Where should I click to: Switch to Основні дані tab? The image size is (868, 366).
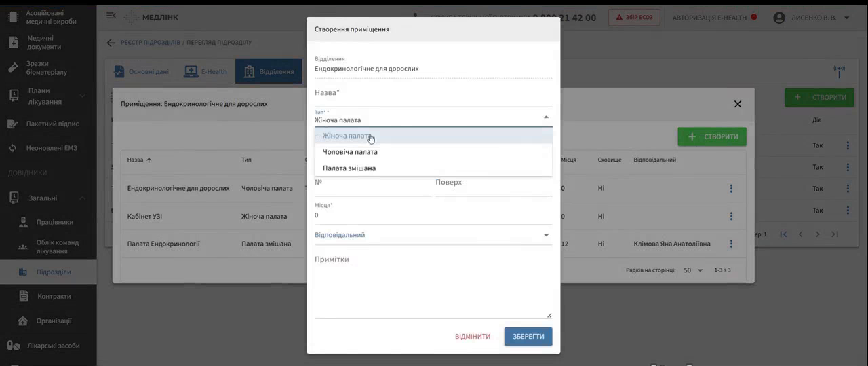tap(141, 71)
